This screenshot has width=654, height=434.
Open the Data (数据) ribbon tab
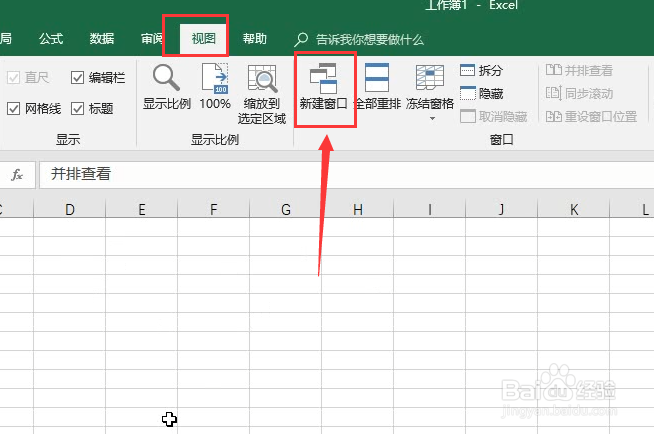(x=102, y=39)
